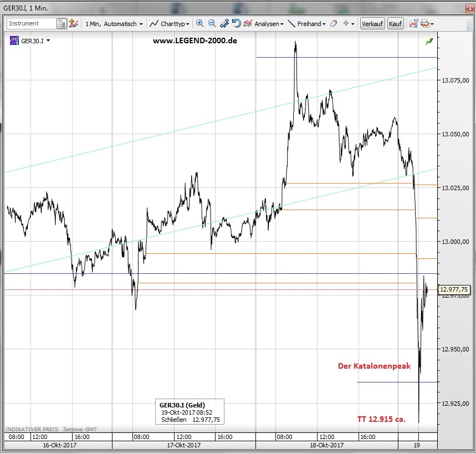This screenshot has width=476, height=454.
Task: Click the instrument list picker icon
Action: pos(62,24)
